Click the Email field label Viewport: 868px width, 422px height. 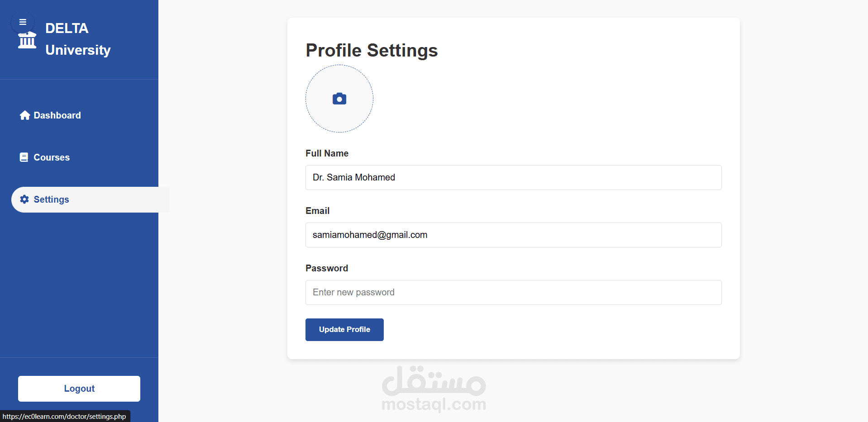click(317, 211)
